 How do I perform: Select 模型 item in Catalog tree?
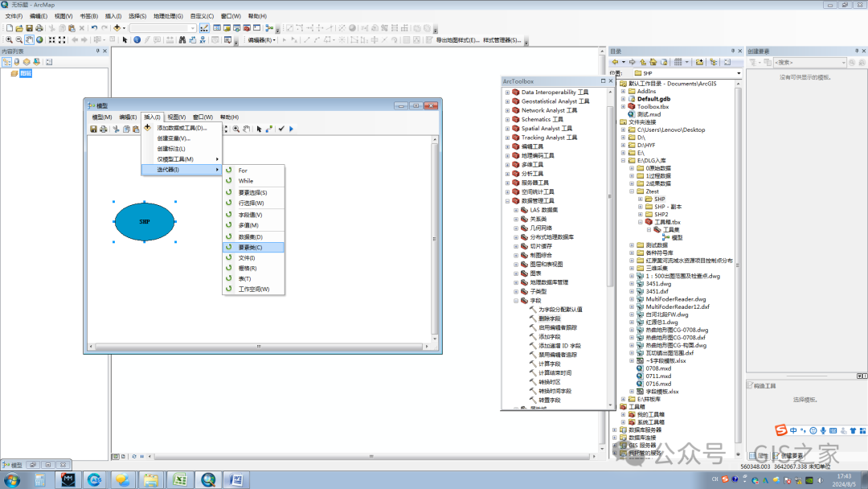[673, 237]
